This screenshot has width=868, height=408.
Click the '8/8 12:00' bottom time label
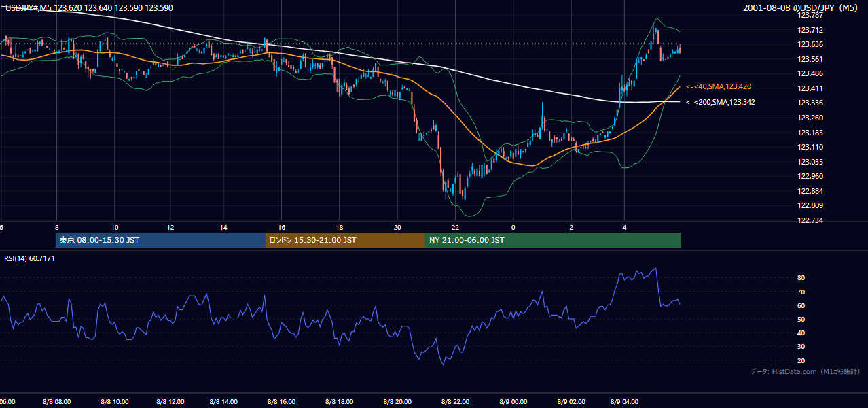pos(171,402)
